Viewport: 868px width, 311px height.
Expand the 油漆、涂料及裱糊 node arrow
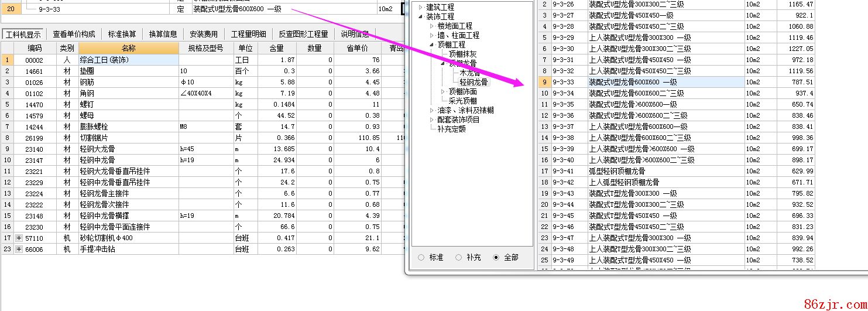point(432,110)
